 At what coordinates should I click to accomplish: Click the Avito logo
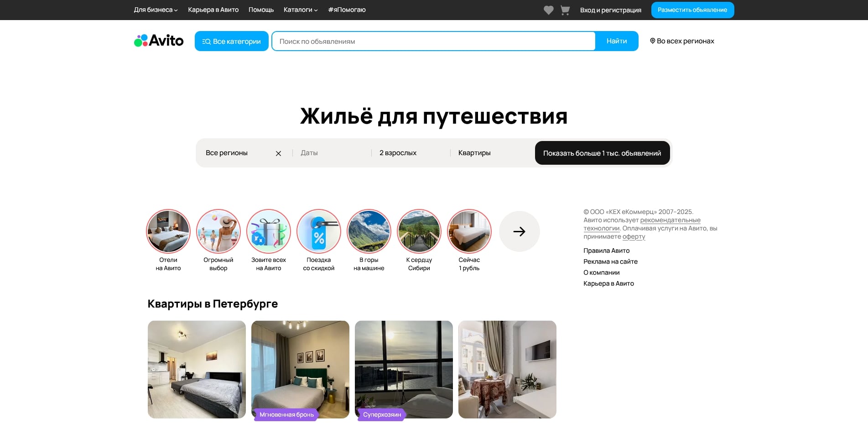(158, 41)
